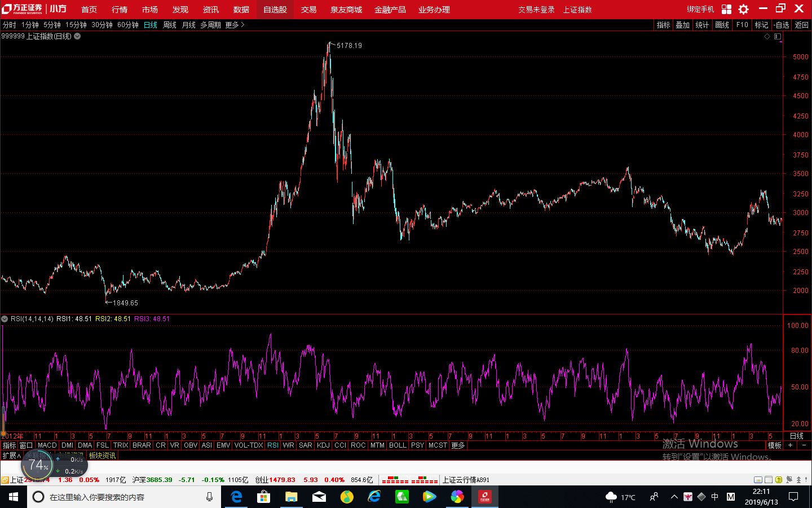Switch to 15分钟 period
Screen dimensions: 812x508
[76, 25]
